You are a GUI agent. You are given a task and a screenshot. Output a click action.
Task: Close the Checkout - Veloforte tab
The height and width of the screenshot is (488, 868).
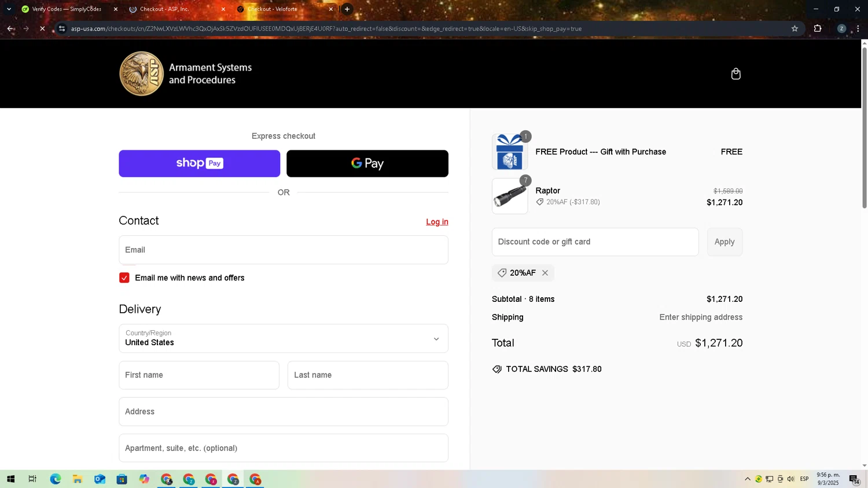click(x=330, y=9)
